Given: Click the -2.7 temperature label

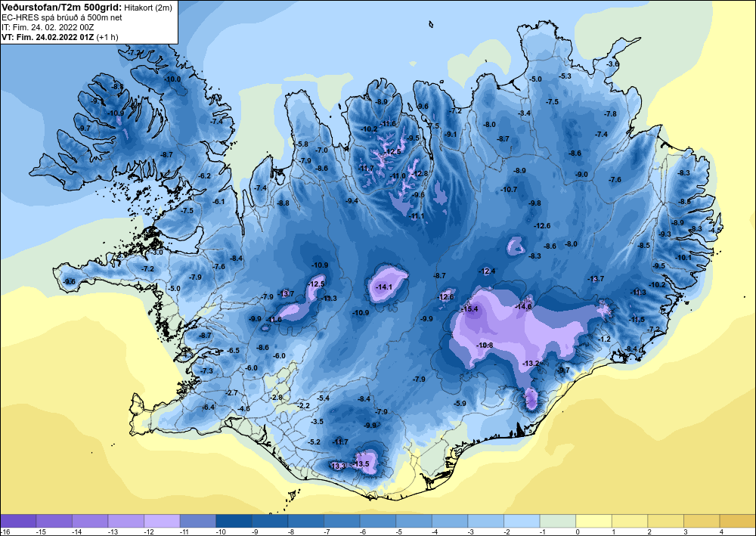Looking at the screenshot, I should tap(232, 393).
